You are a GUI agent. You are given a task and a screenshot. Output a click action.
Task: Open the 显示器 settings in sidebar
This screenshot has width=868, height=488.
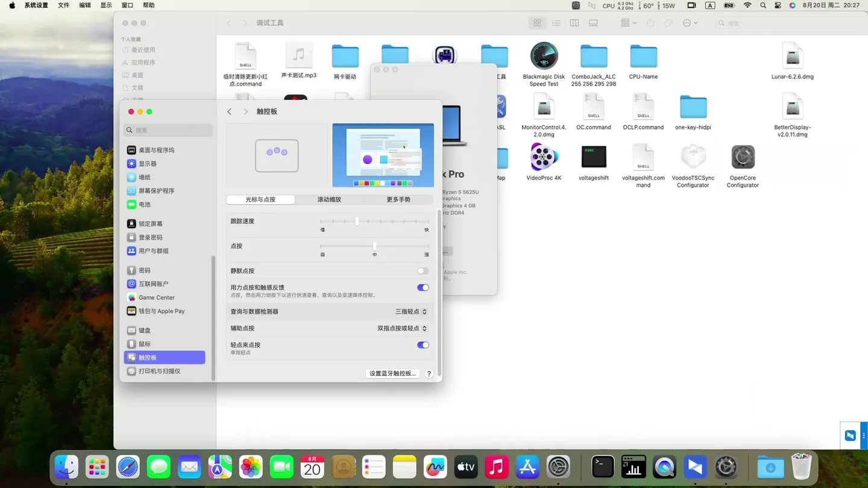pos(147,164)
